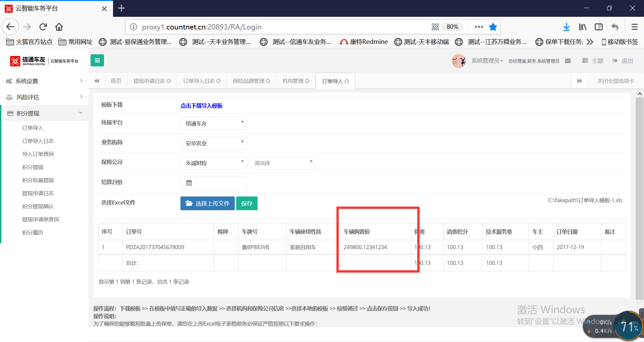The width and height of the screenshot is (644, 342).
Task: Open the Firefox downloads arrow icon
Action: (566, 27)
